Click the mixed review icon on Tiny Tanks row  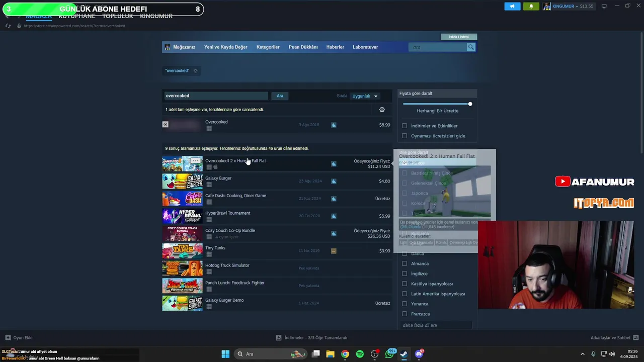334,251
